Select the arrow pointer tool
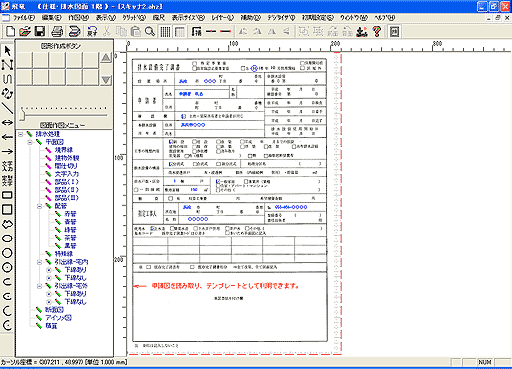The width and height of the screenshot is (512, 369). coord(7,51)
